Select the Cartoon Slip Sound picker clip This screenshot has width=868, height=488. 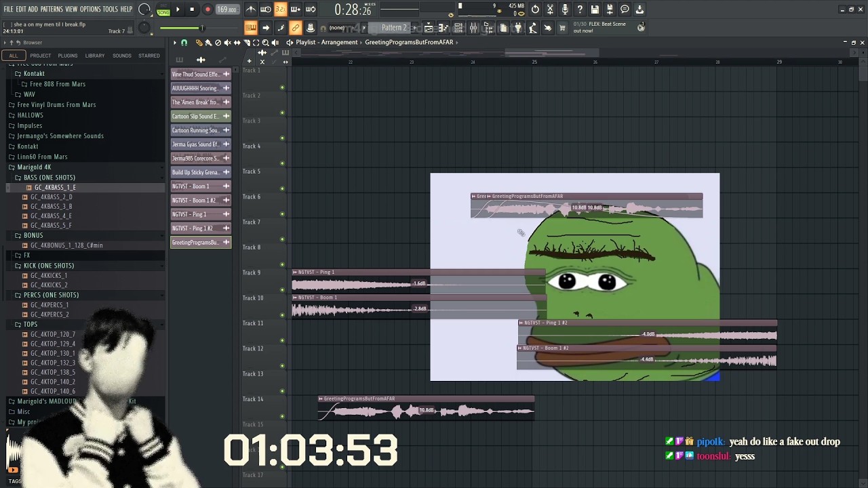coord(201,116)
